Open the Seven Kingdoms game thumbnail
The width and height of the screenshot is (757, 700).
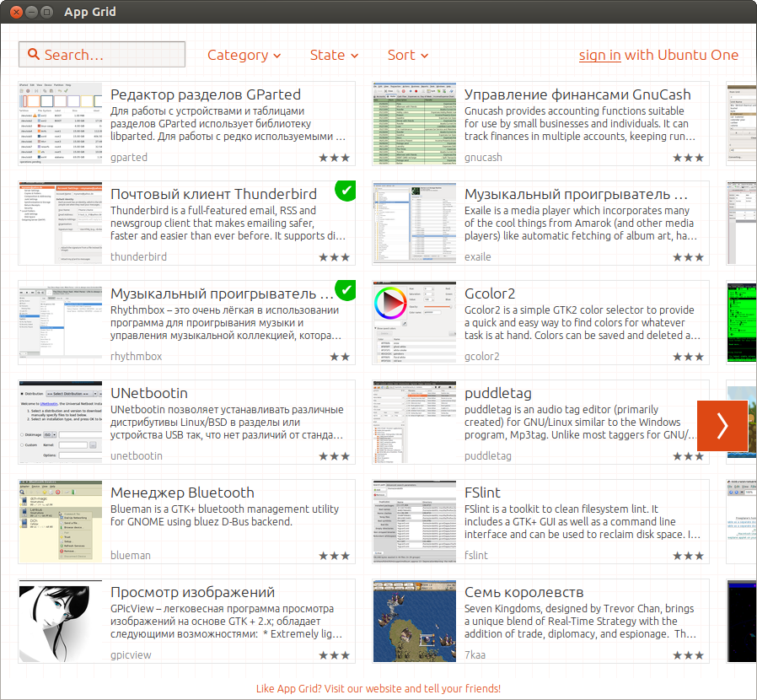click(x=415, y=622)
